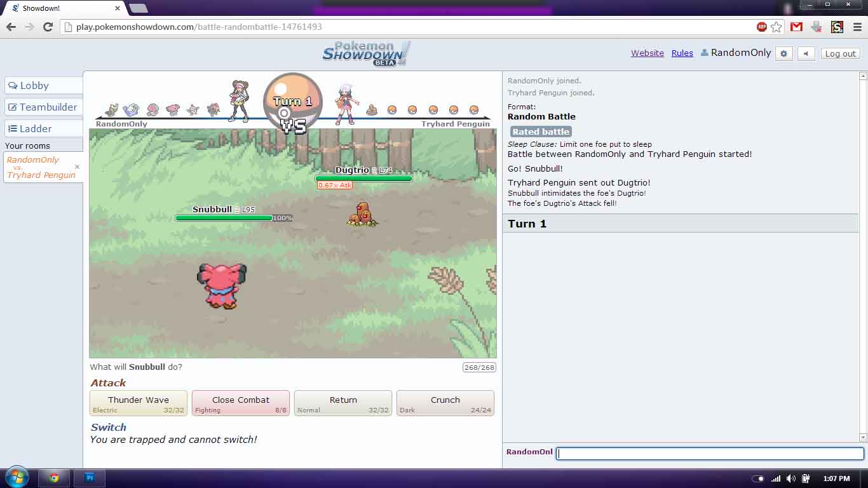Use the Thunder Wave move

pyautogui.click(x=138, y=403)
